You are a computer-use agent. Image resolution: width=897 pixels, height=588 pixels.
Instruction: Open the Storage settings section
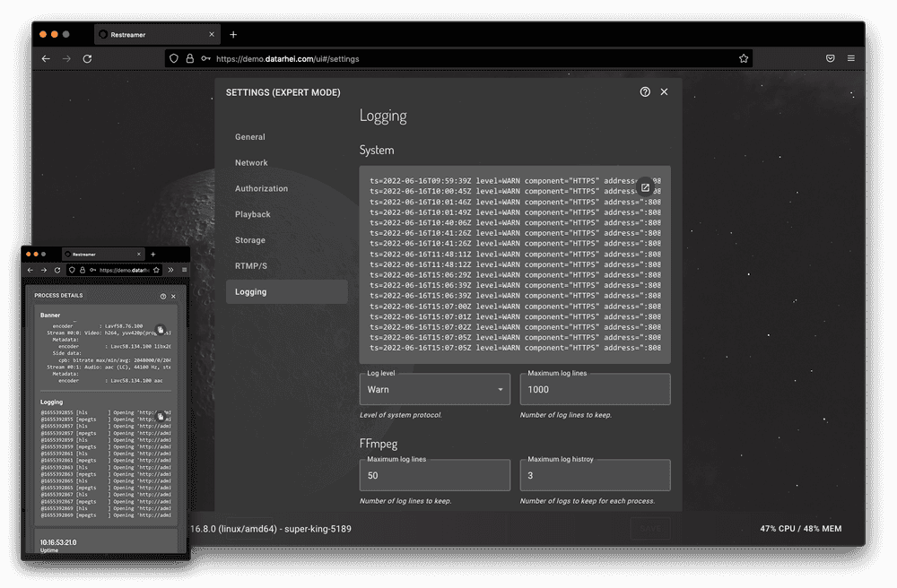coord(251,240)
